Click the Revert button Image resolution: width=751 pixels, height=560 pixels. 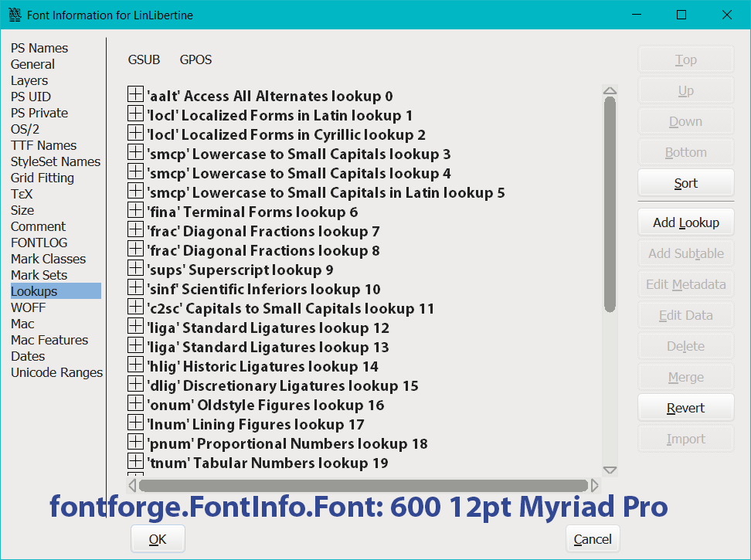coord(685,408)
